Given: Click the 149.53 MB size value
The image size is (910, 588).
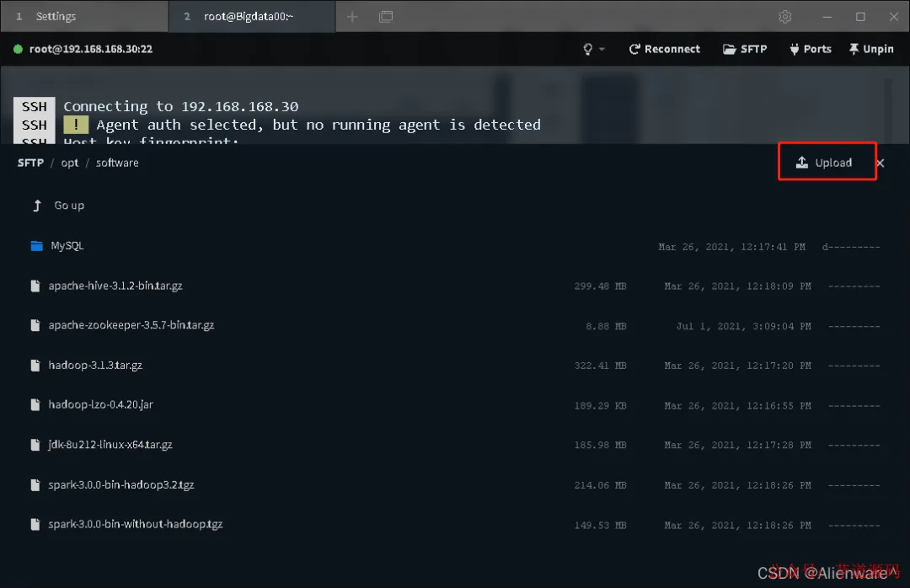Looking at the screenshot, I should [x=600, y=526].
